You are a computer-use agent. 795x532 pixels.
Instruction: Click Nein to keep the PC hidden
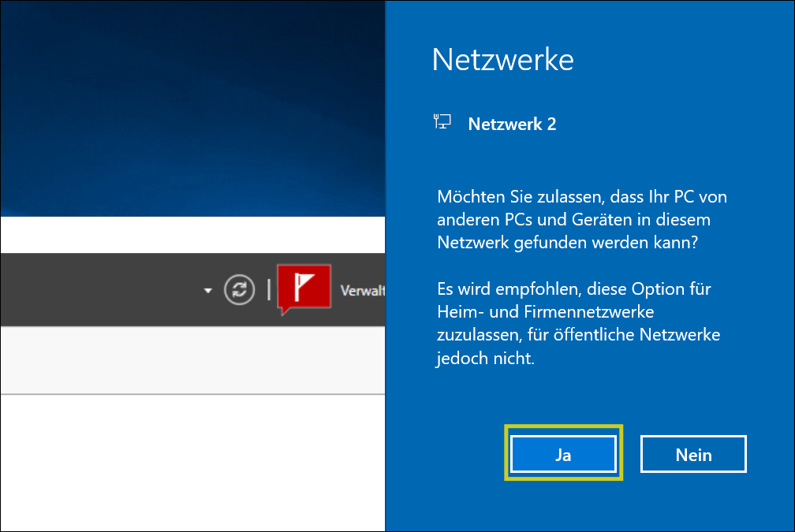692,453
